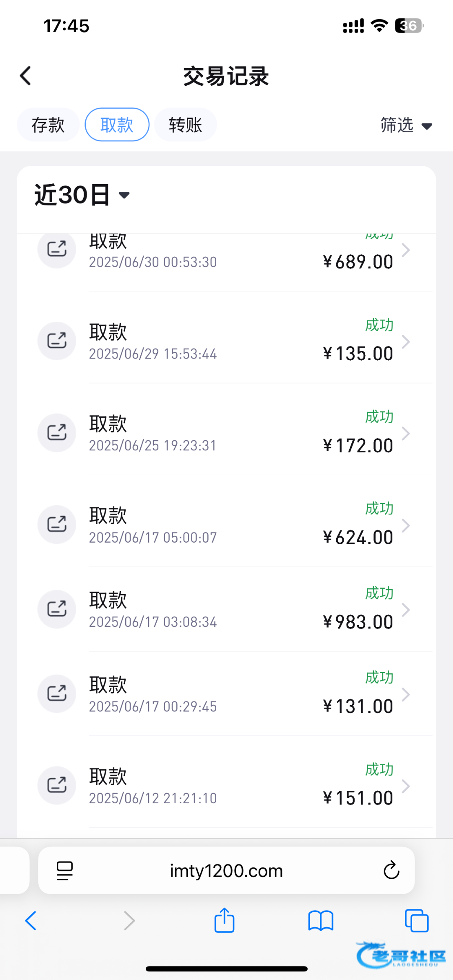The image size is (453, 980).
Task: Open details chevron for ¥172.00 withdrawal
Action: pos(406,433)
